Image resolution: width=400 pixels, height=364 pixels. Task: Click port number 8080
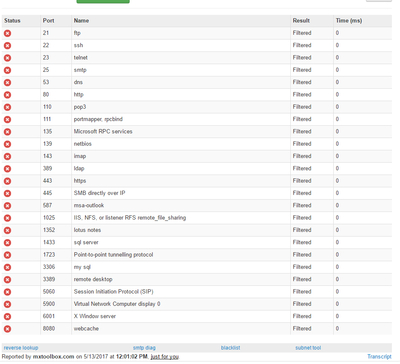point(49,329)
